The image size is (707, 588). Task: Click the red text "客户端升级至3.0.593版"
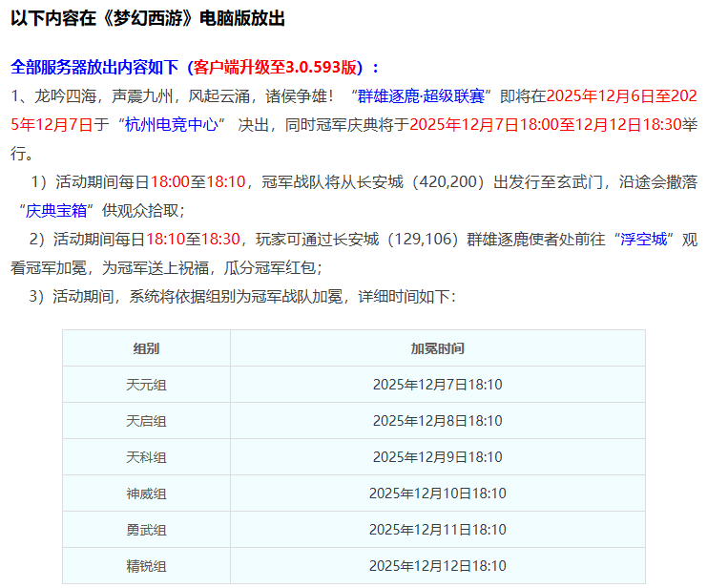coord(275,68)
